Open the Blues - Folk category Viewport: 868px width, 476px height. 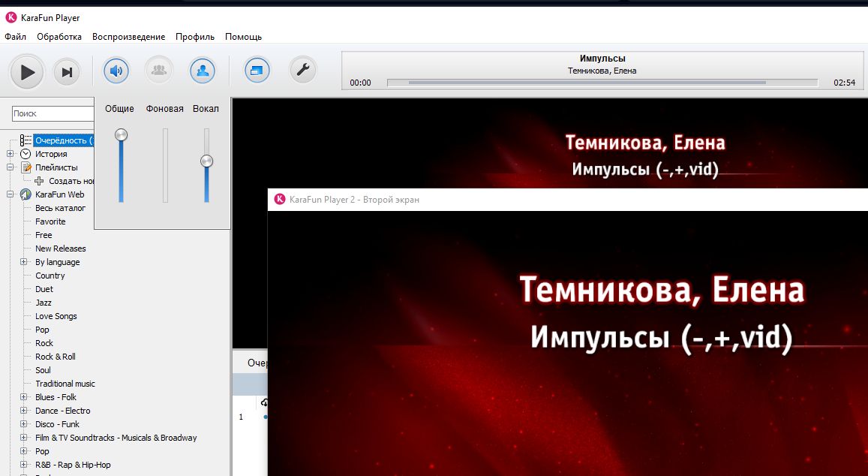click(x=56, y=397)
